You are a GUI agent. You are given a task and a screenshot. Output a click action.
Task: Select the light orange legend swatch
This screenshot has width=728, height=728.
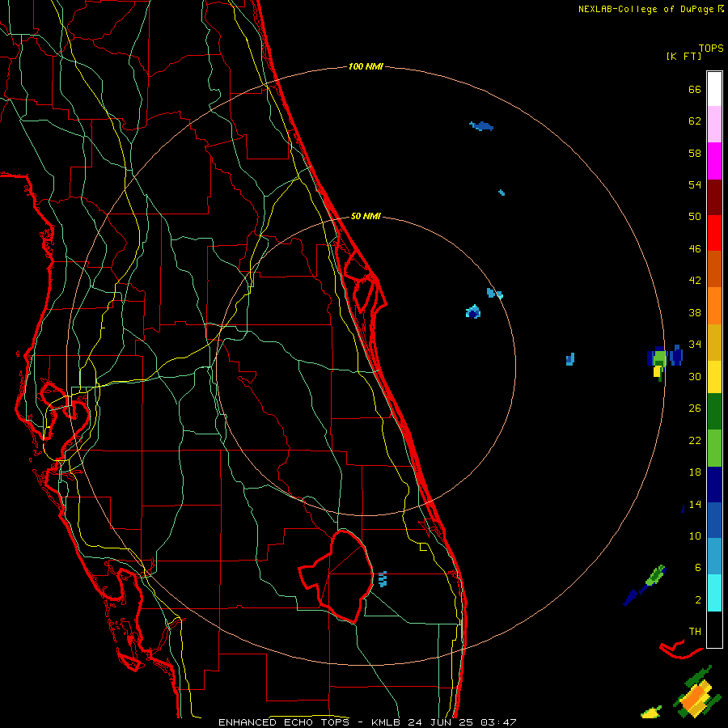tap(714, 305)
